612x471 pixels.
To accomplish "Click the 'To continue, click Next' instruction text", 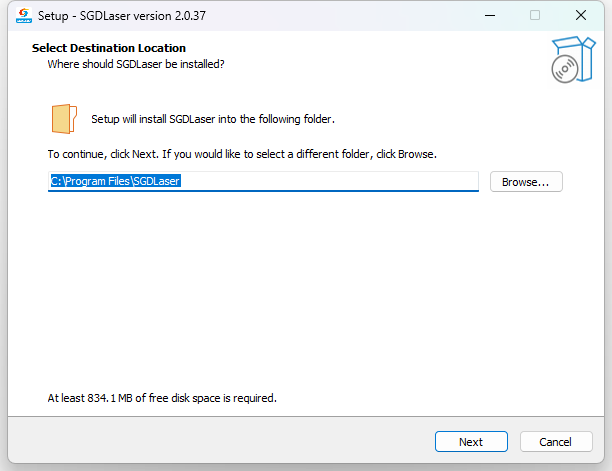I will [242, 154].
